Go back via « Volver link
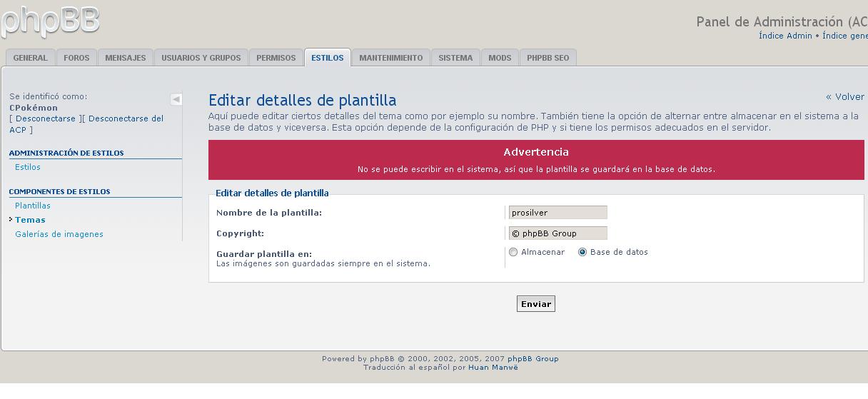 coord(845,96)
